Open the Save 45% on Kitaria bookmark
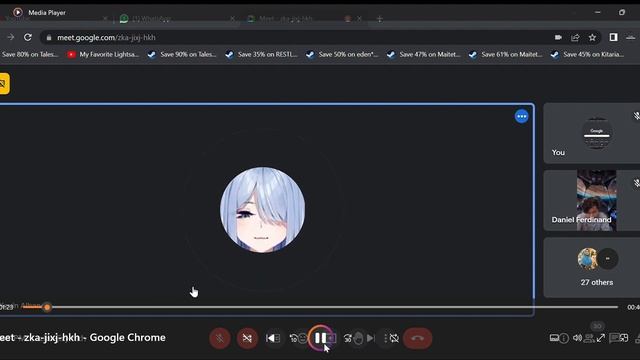 coord(588,54)
